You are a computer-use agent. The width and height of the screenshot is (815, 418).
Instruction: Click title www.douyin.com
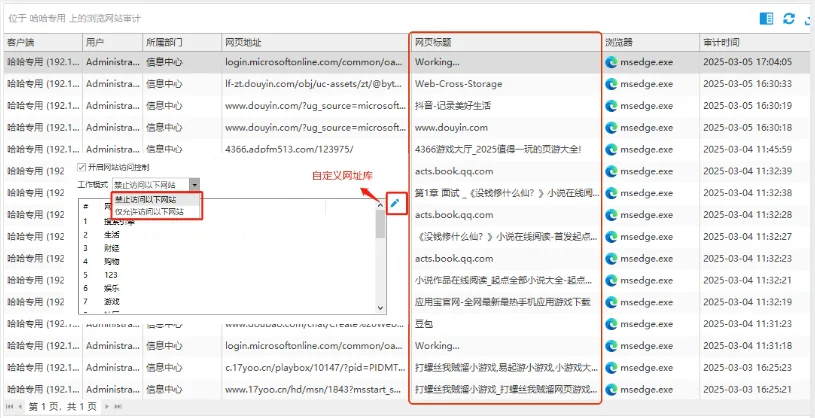click(x=451, y=127)
